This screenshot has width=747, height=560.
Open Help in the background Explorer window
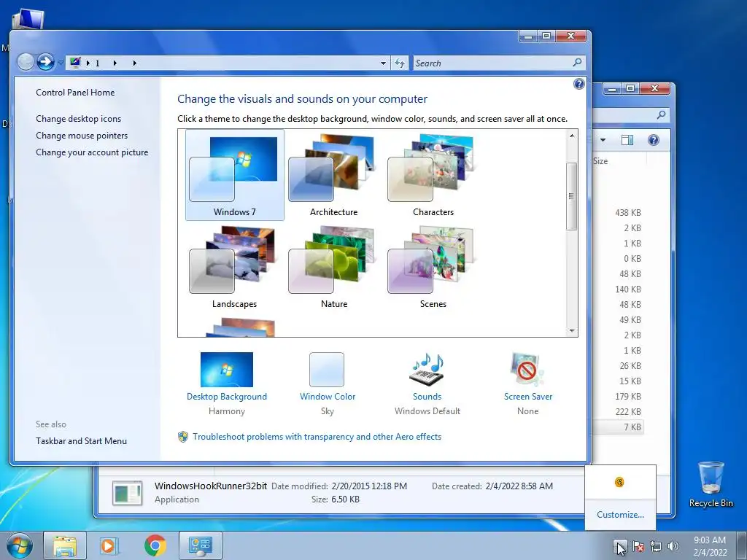coord(654,140)
